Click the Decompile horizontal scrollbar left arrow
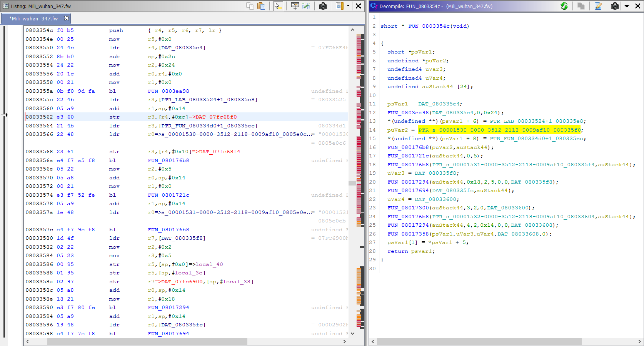The height and width of the screenshot is (346, 644). click(373, 341)
